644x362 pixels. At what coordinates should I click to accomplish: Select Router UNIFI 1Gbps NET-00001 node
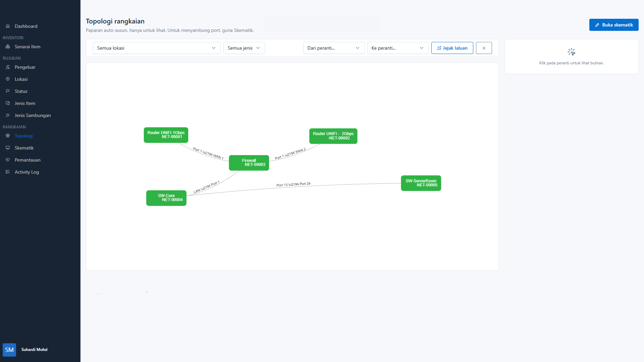[x=166, y=135]
